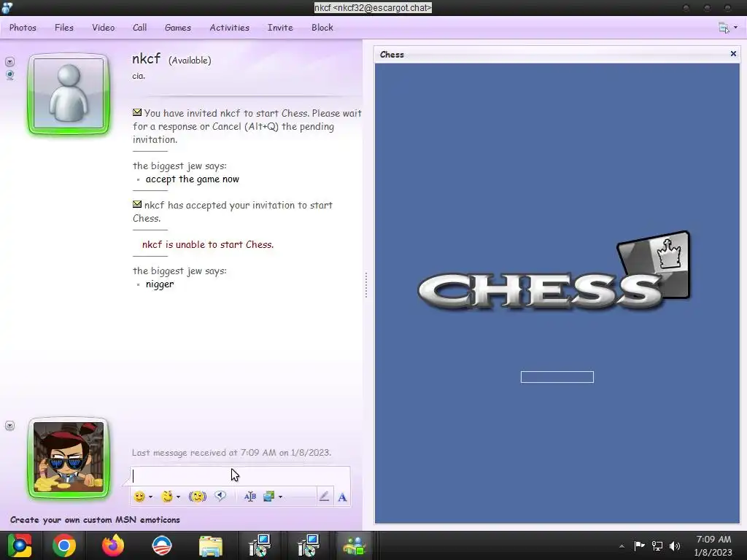Viewport: 747px width, 560px height.
Task: Open the second installer taskbar icon
Action: pos(309,545)
